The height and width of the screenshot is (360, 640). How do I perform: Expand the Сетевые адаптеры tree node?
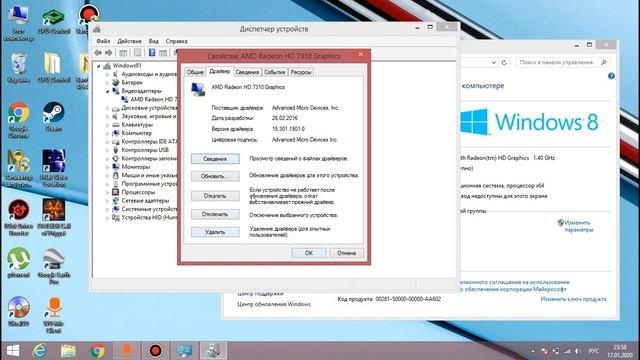(x=107, y=201)
